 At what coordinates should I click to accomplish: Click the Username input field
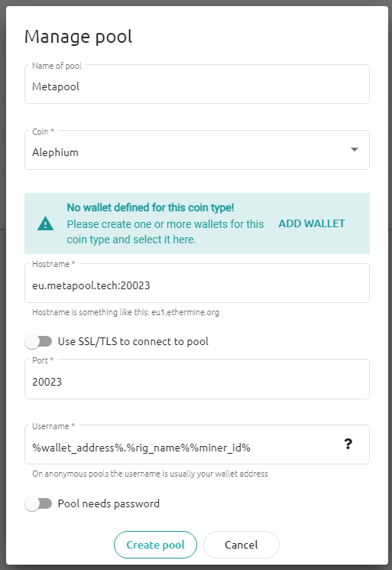tap(197, 445)
